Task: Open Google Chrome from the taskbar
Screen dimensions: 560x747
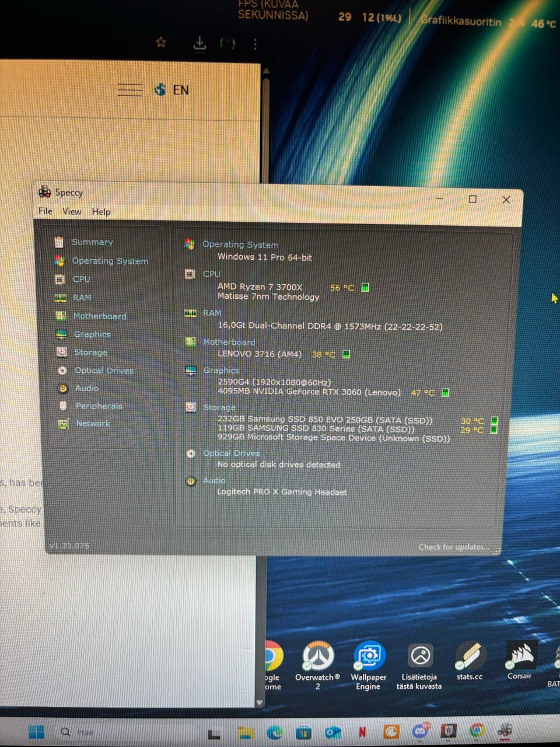Action: (477, 730)
